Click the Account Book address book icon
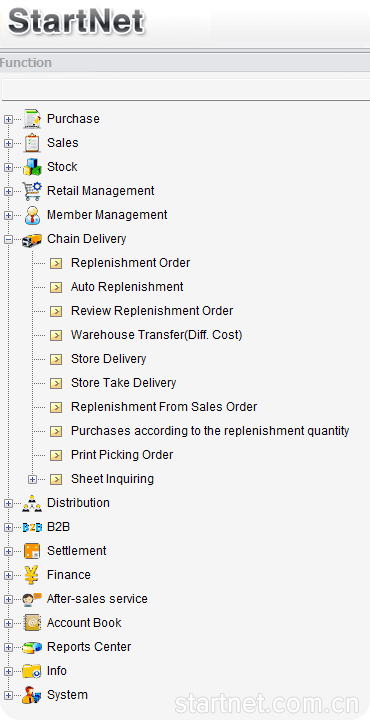The height and width of the screenshot is (720, 370). [x=32, y=623]
